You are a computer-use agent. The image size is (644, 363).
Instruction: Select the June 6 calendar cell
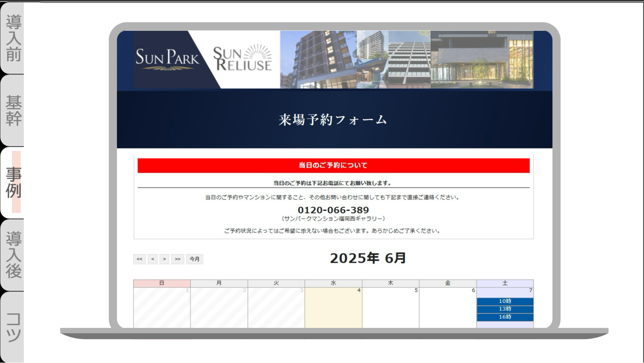click(x=448, y=308)
